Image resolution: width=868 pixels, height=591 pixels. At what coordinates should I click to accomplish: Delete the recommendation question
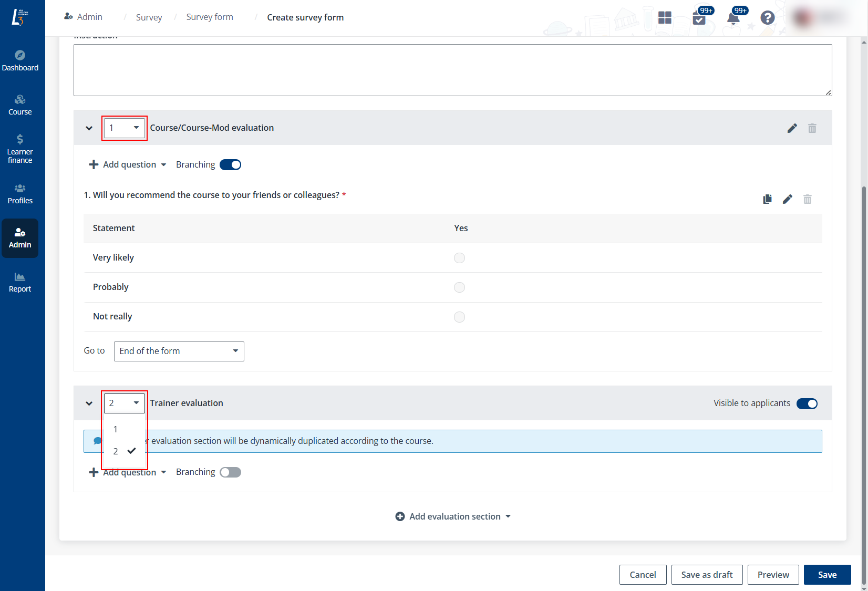pos(808,199)
